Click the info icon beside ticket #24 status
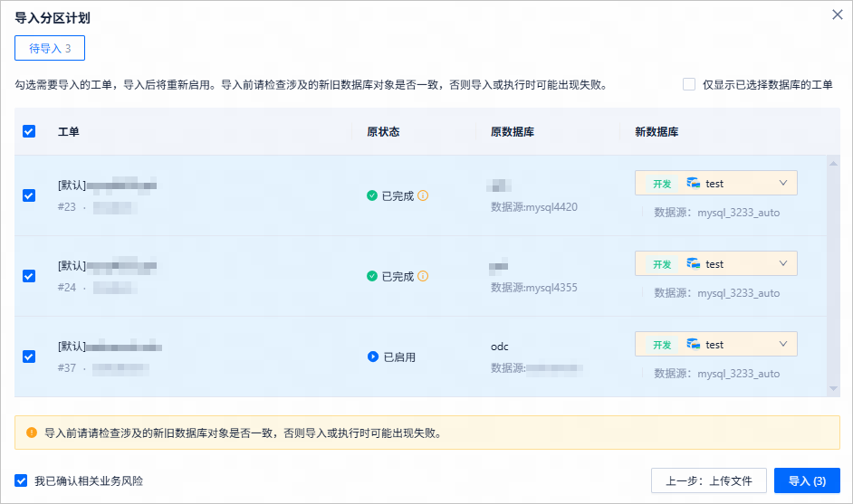This screenshot has height=504, width=853. click(x=423, y=276)
